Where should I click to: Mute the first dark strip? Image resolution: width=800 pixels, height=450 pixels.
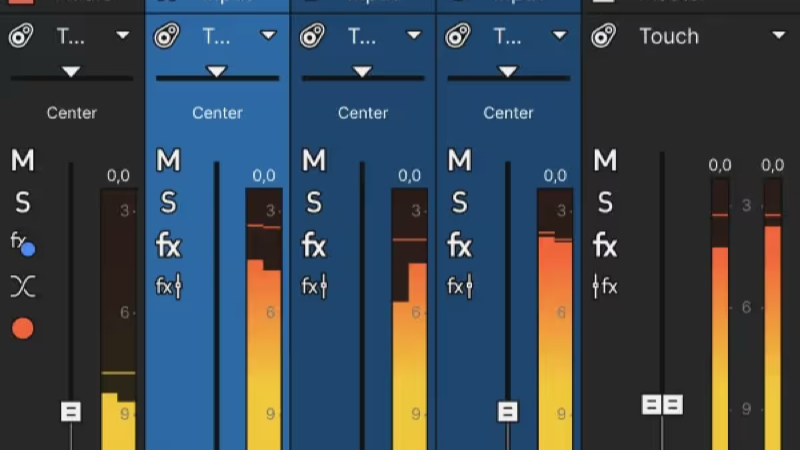(x=22, y=160)
